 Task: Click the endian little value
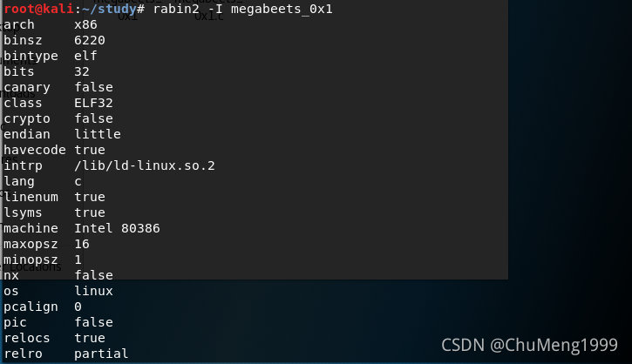tap(98, 134)
